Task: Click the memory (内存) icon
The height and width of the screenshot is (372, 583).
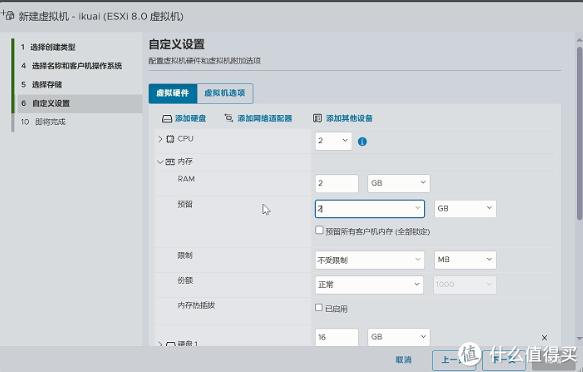Action: 170,162
